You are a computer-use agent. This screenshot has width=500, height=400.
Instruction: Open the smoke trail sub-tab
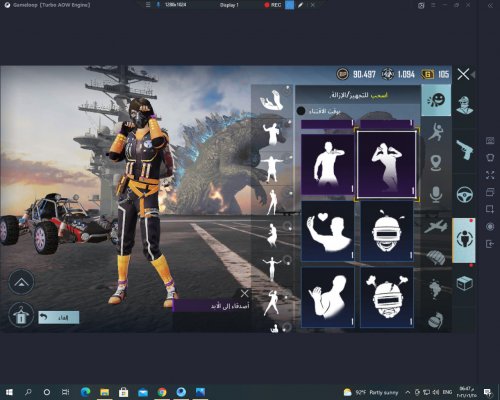coord(435,289)
